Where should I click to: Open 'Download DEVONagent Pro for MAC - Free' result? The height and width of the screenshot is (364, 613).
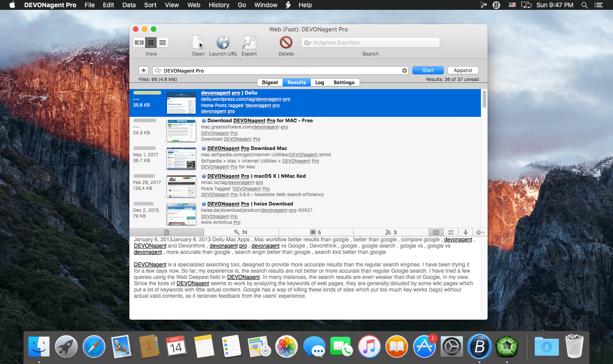click(305, 131)
